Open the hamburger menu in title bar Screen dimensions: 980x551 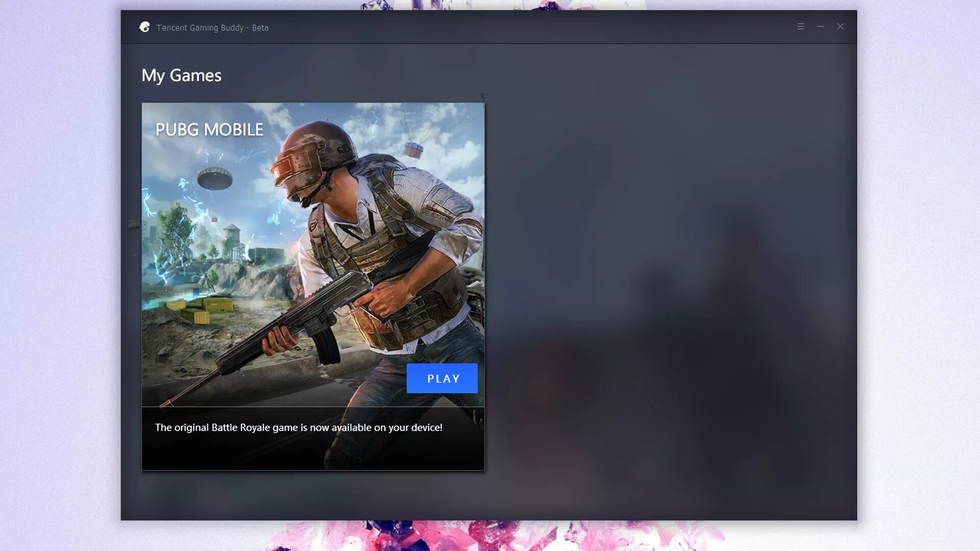(800, 27)
